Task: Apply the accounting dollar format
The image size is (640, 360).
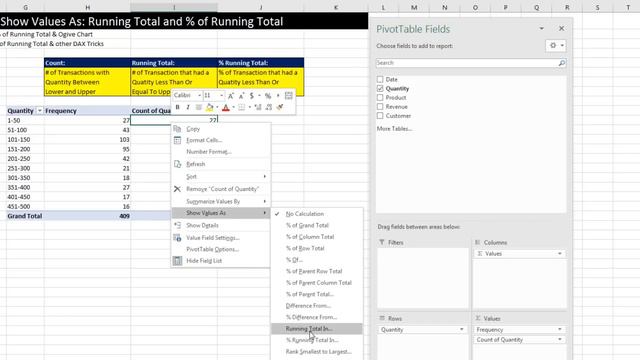Action: [x=252, y=96]
